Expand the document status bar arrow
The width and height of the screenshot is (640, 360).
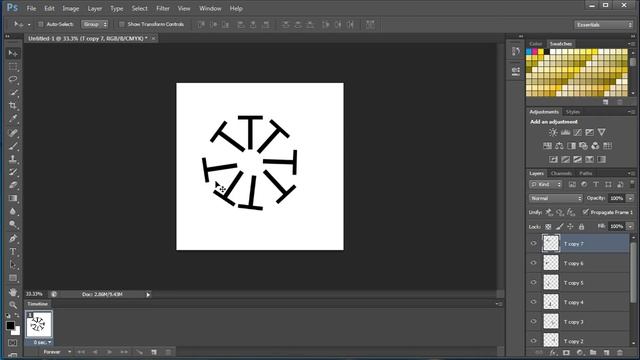pos(148,295)
